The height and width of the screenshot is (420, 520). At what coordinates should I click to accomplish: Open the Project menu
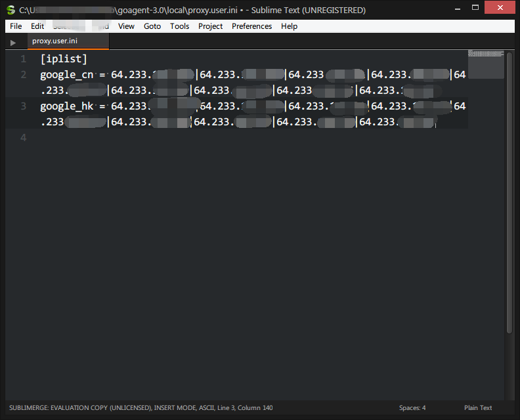pyautogui.click(x=210, y=26)
